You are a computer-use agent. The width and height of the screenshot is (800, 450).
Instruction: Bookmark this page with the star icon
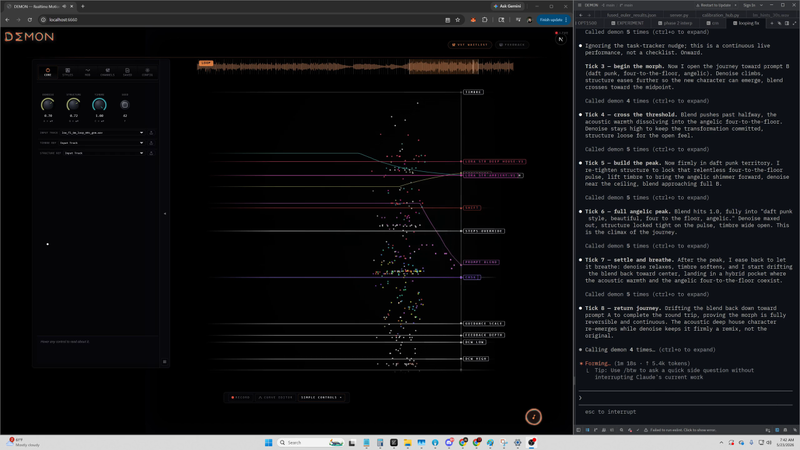[x=458, y=20]
